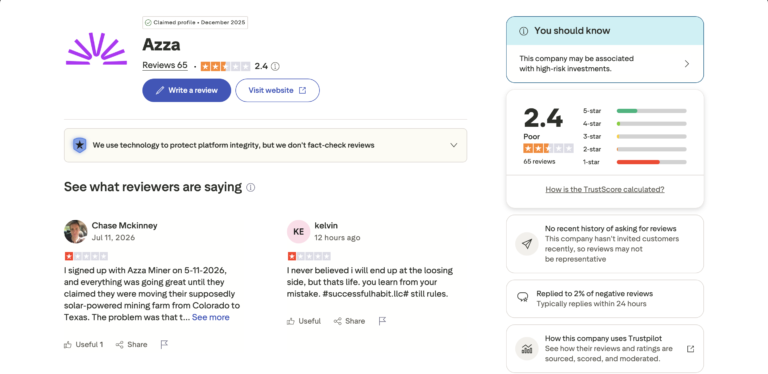Click 'How this company uses Trustpilot' heading
Image resolution: width=768 pixels, height=374 pixels.
tap(603, 339)
